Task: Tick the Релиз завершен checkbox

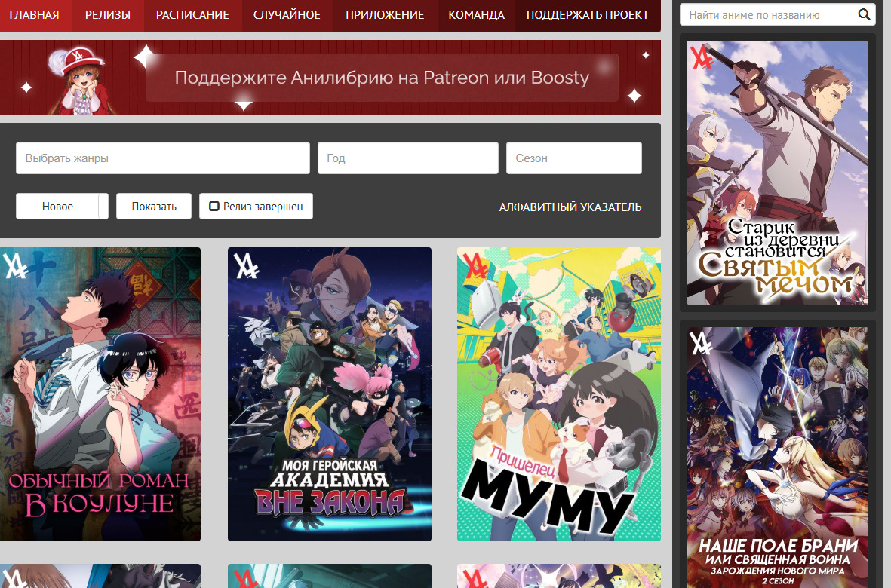Action: (214, 206)
